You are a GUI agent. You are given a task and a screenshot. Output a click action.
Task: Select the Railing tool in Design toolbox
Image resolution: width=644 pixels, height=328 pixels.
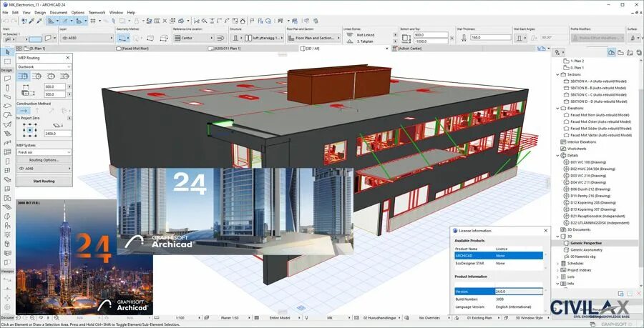point(7,143)
